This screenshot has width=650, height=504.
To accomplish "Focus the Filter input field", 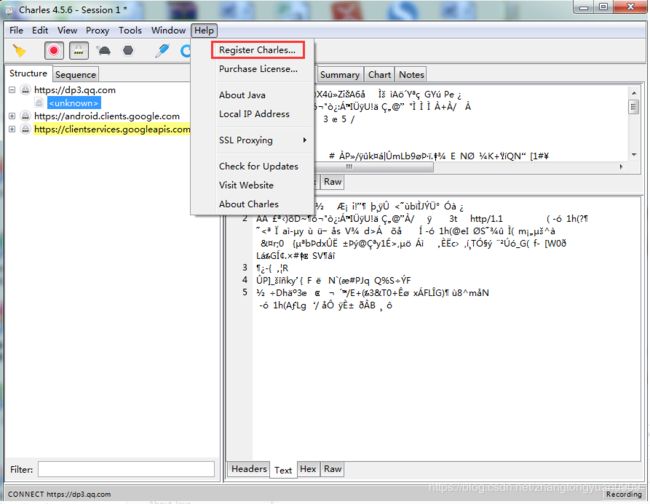I will click(x=126, y=469).
